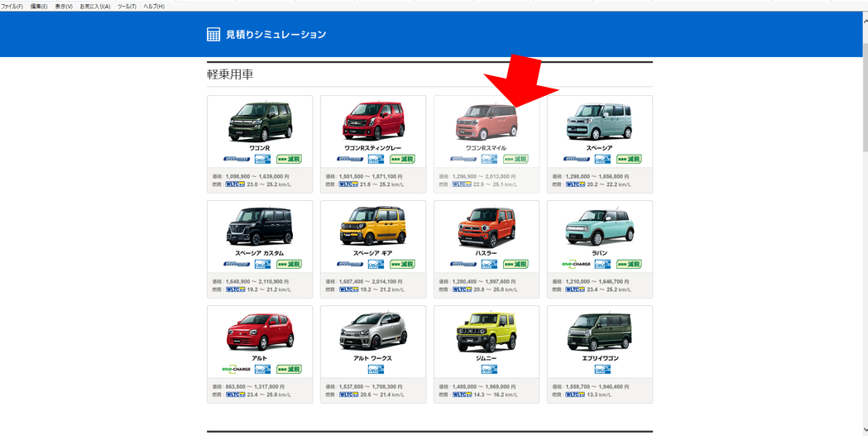Click the 減税 badge under スペーシア ギア
Screen dimensions: 868x436
pyautogui.click(x=402, y=264)
